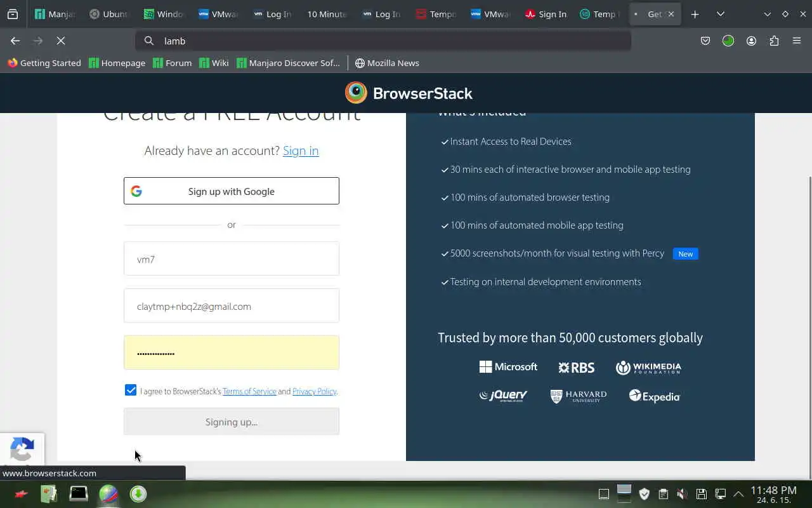Image resolution: width=812 pixels, height=508 pixels.
Task: Click the BrowserStack logo
Action: [x=409, y=93]
